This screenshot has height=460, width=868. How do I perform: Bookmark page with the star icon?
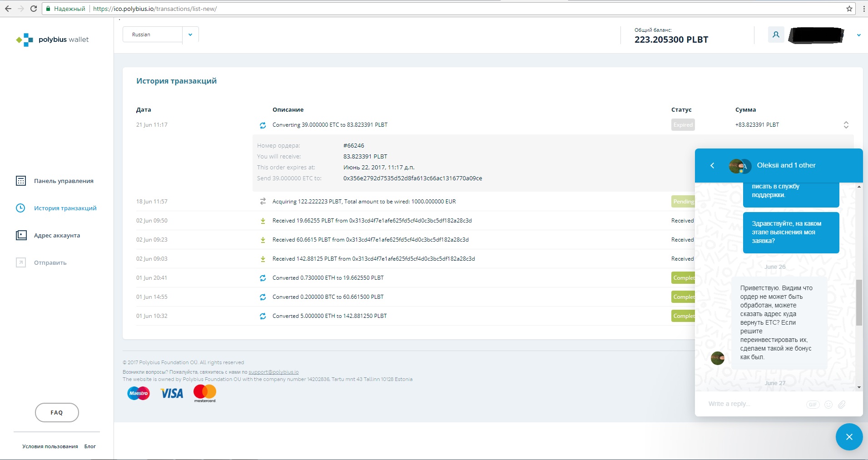[849, 9]
